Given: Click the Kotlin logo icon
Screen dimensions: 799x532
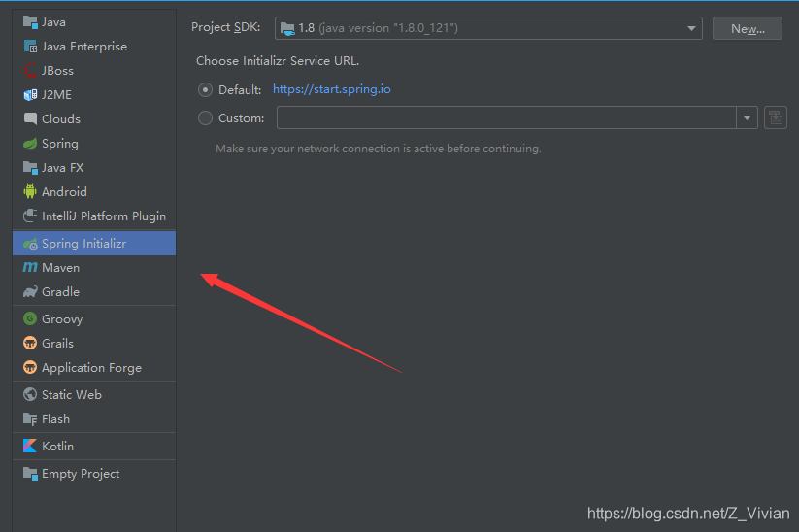Looking at the screenshot, I should coord(30,447).
